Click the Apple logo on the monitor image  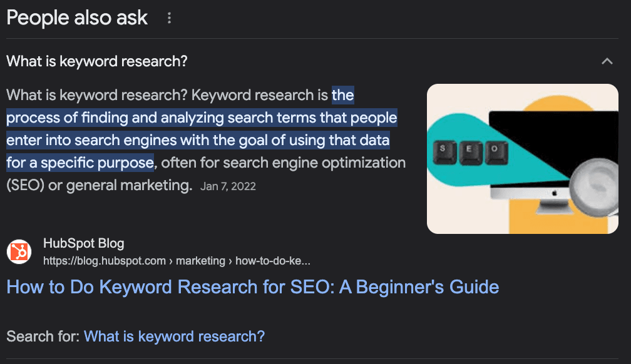(553, 195)
